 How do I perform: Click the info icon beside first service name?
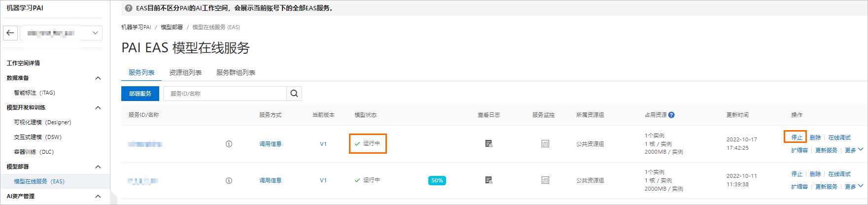tap(229, 144)
